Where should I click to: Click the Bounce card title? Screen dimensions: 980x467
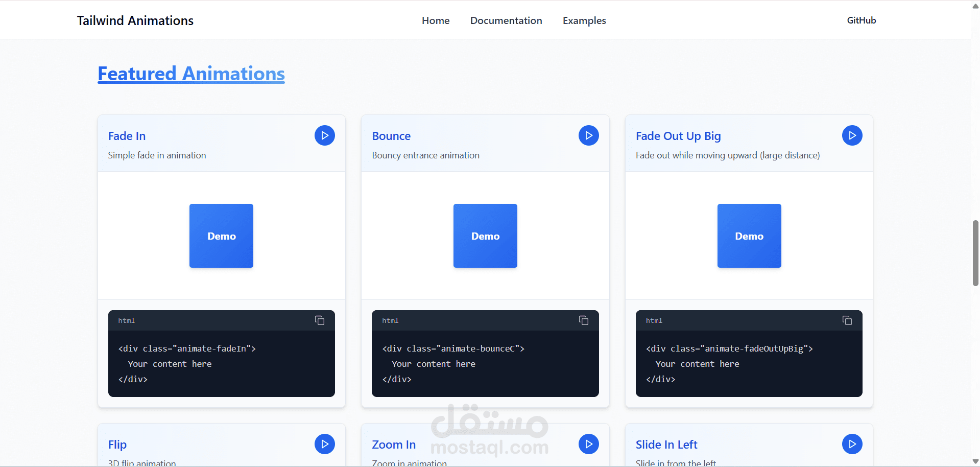coord(391,136)
